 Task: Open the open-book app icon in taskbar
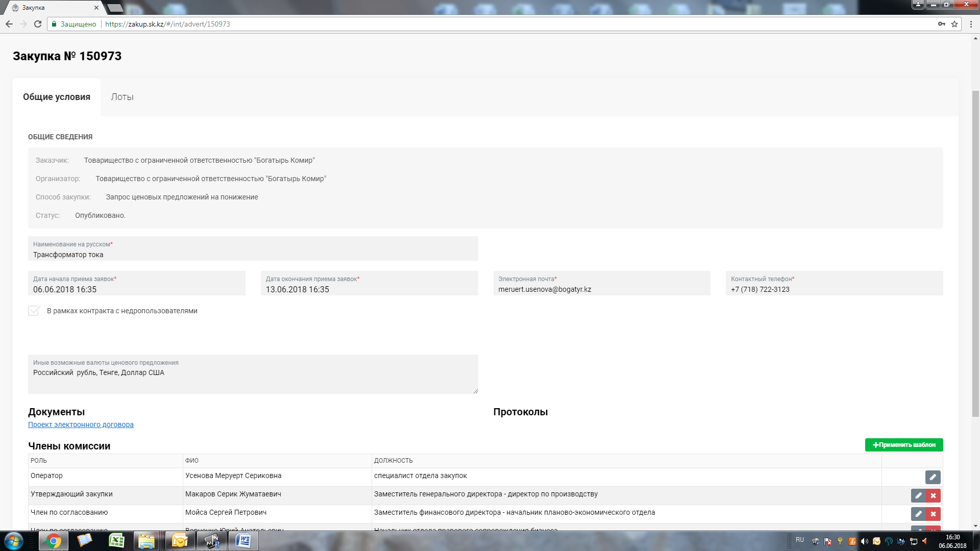(x=85, y=541)
